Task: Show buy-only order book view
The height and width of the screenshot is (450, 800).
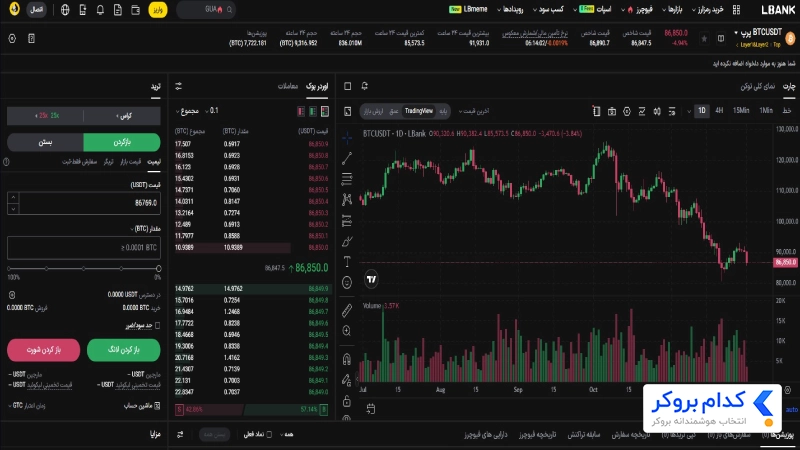Action: tap(313, 111)
